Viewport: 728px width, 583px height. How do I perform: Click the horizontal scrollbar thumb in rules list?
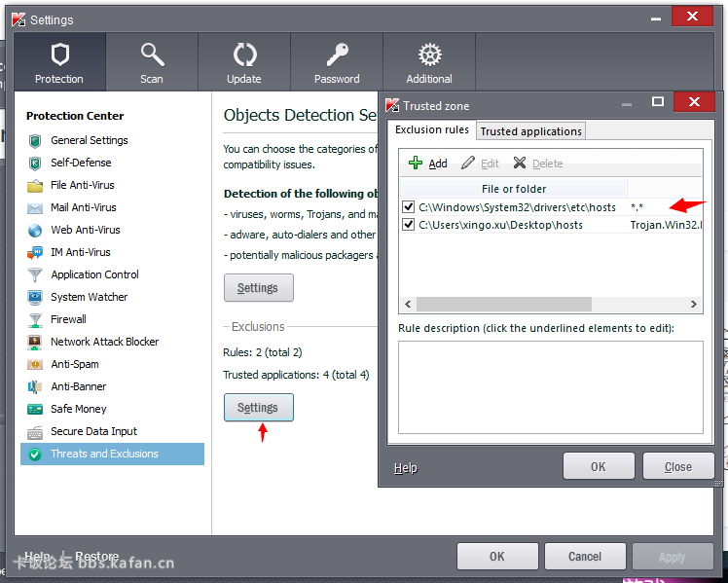point(504,304)
